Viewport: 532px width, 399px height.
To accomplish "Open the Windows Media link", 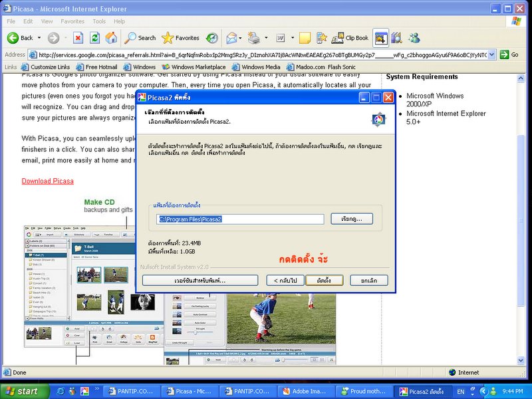I will pos(256,67).
